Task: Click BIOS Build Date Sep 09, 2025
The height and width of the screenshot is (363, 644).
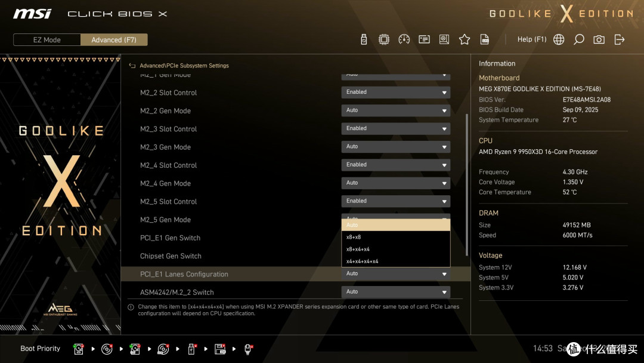Action: [x=580, y=110]
